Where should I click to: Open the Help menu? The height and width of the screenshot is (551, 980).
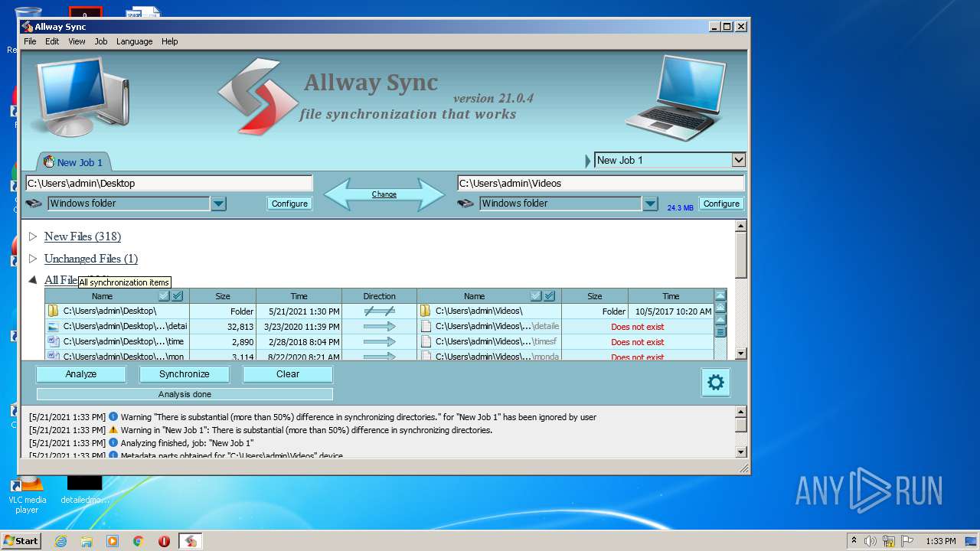click(x=169, y=41)
